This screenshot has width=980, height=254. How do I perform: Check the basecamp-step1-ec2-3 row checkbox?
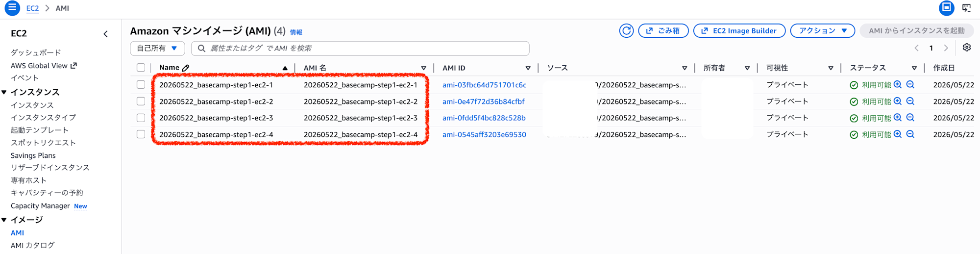pos(141,118)
